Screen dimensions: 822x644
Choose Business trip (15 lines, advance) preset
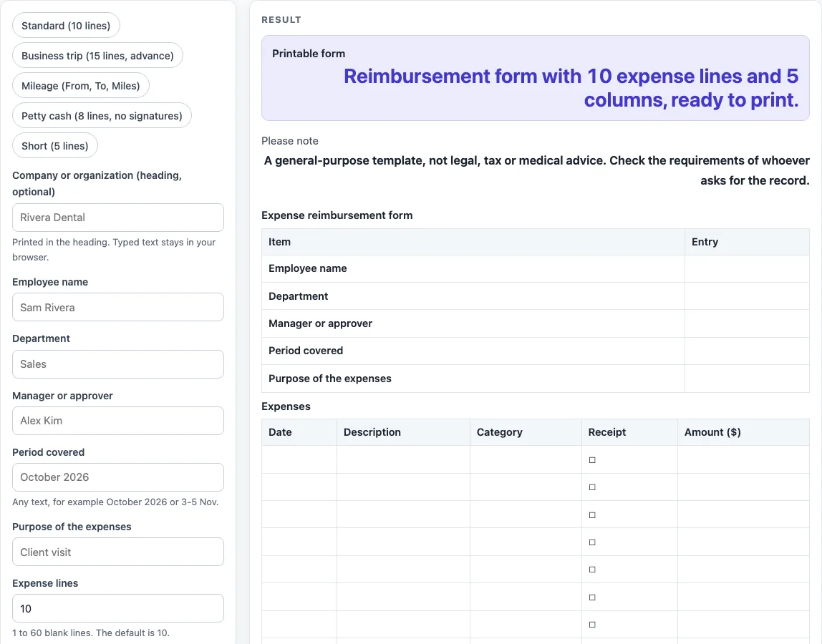tap(97, 56)
